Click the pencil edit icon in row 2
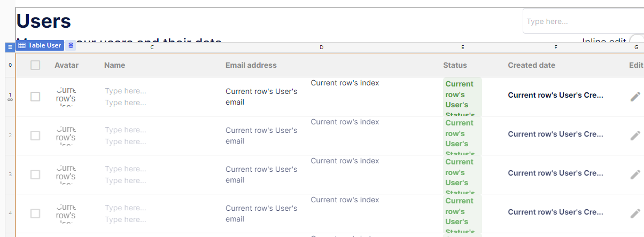Image resolution: width=644 pixels, height=237 pixels. (635, 135)
